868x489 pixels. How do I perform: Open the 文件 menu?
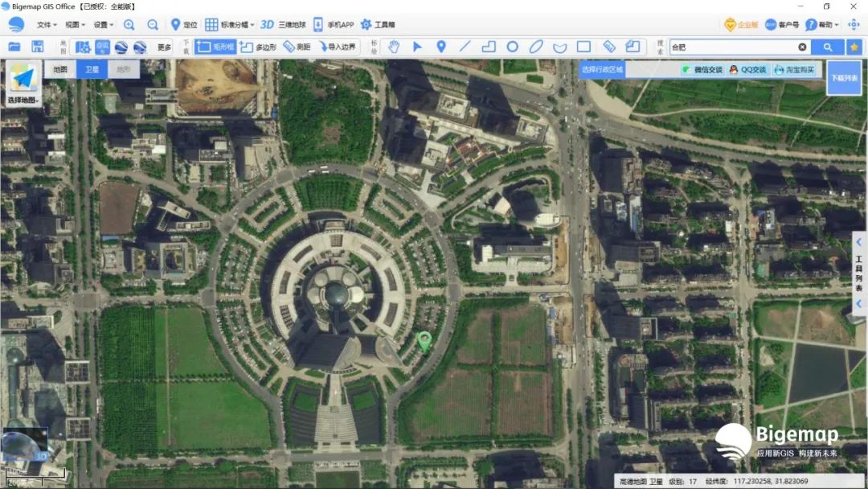click(x=46, y=24)
